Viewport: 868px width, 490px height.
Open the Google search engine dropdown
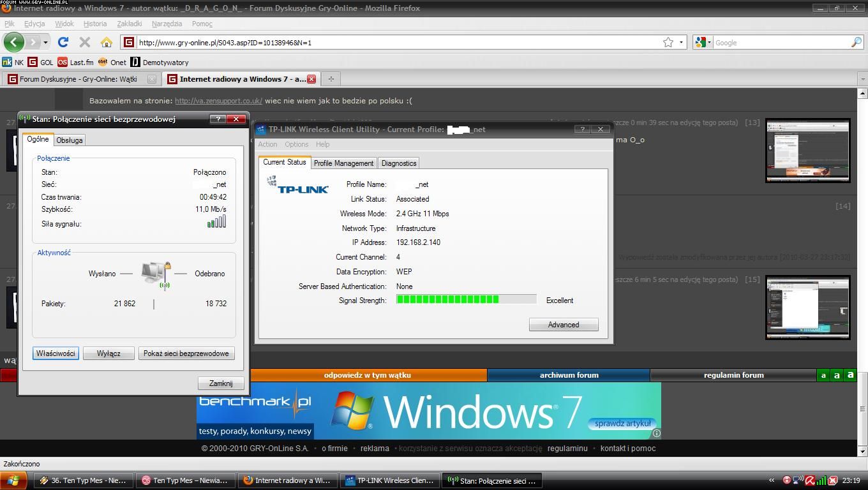click(x=703, y=42)
